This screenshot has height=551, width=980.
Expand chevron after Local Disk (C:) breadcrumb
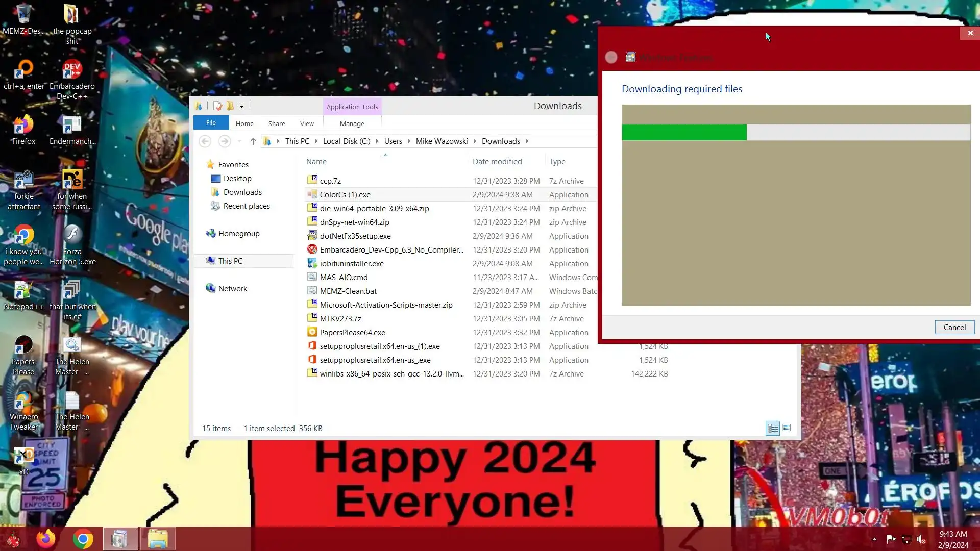coord(377,141)
